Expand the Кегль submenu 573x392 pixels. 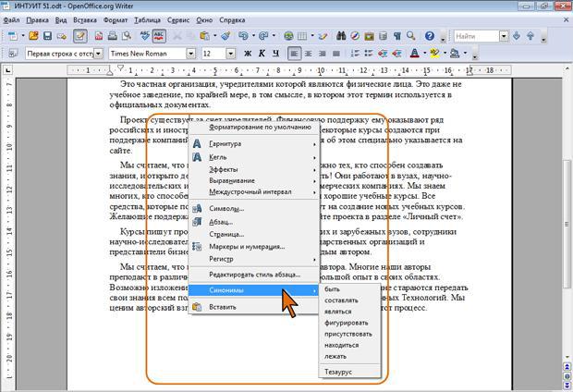[x=253, y=157]
